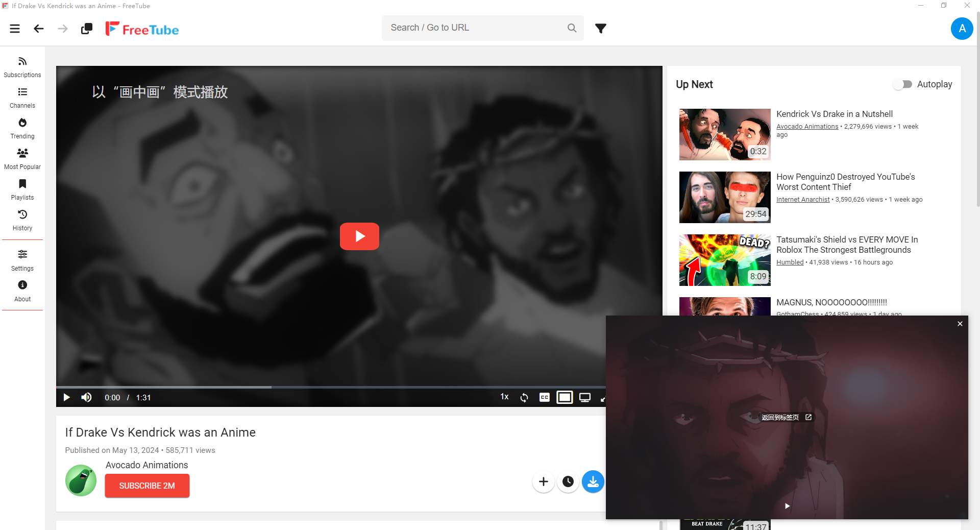Toggle the Autoplay switch
The height and width of the screenshot is (530, 980).
pyautogui.click(x=902, y=84)
